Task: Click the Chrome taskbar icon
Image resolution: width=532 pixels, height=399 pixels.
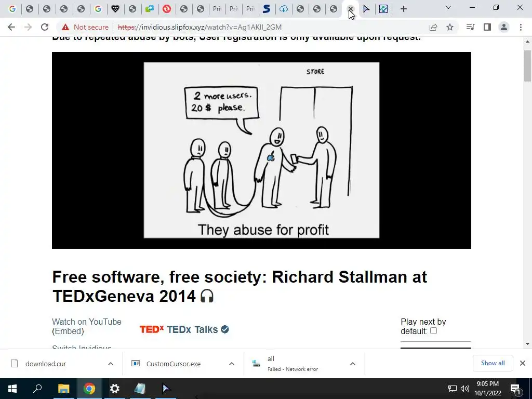Action: [x=89, y=389]
